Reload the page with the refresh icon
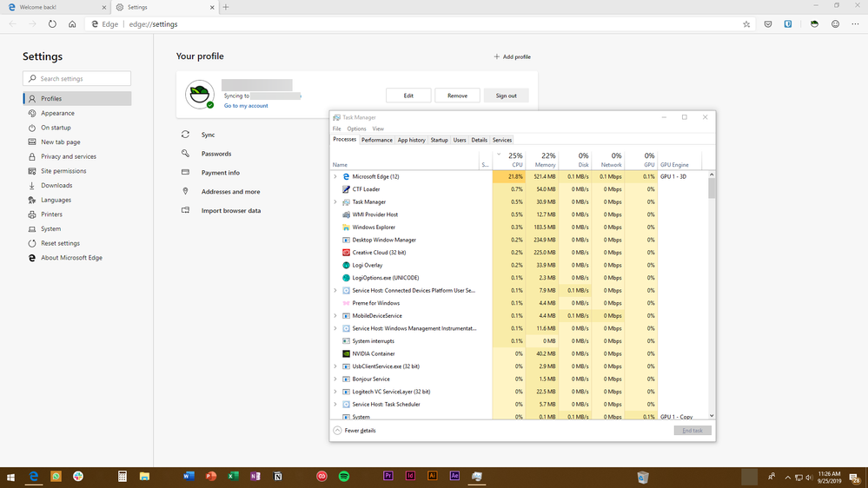Screen dimensions: 868x488 52,24
